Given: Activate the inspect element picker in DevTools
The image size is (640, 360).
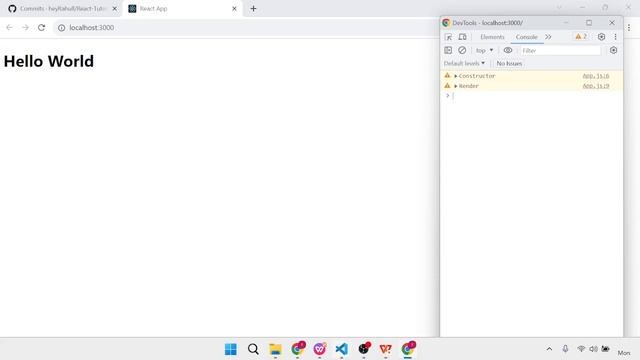Looking at the screenshot, I should [x=449, y=37].
